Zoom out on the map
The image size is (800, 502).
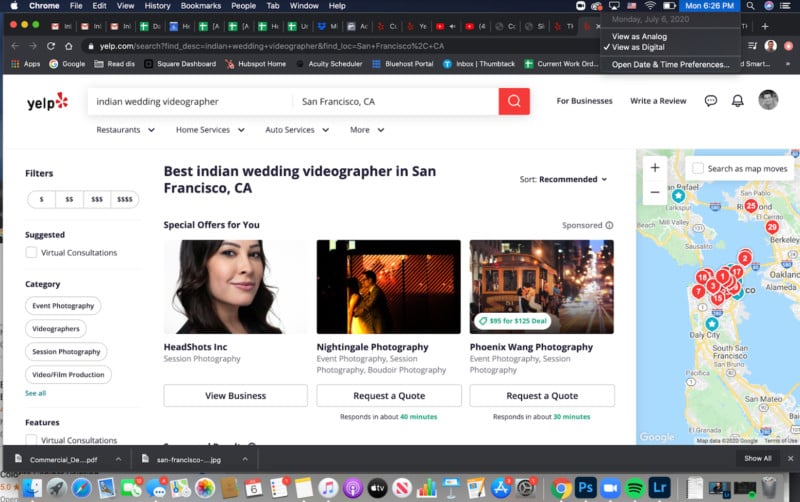(x=655, y=192)
